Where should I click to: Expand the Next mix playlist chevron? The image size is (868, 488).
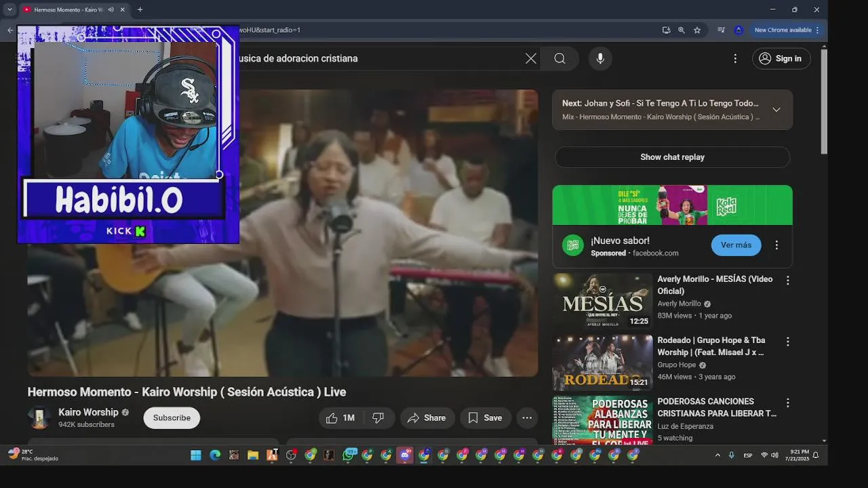point(776,110)
